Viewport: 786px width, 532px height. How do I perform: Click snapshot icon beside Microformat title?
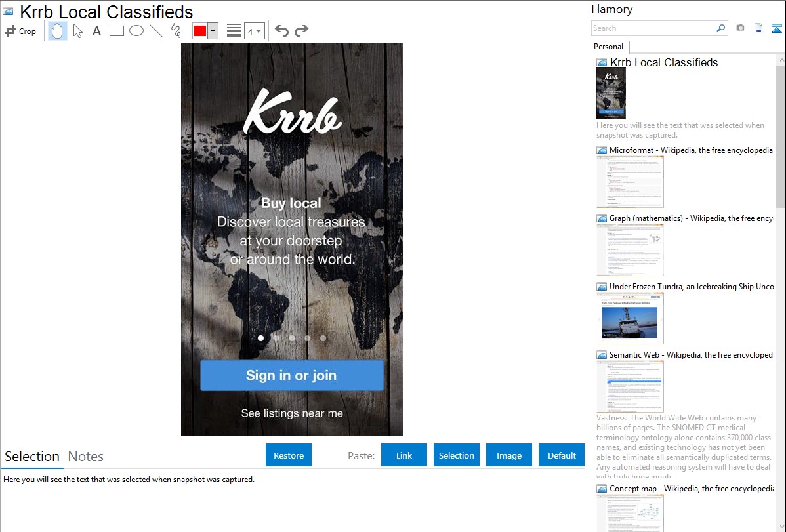click(602, 150)
